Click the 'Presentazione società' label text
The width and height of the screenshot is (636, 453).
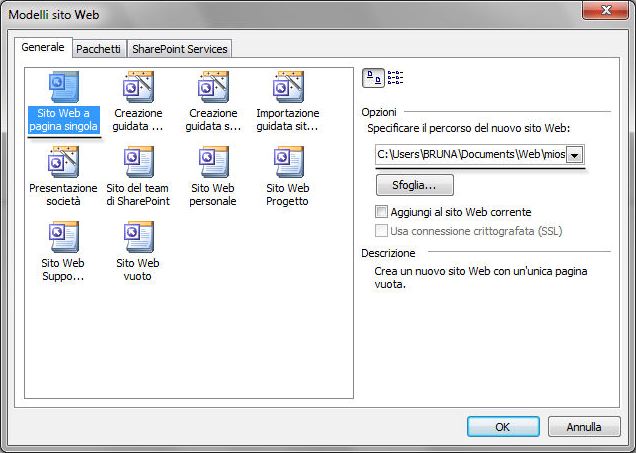(63, 195)
